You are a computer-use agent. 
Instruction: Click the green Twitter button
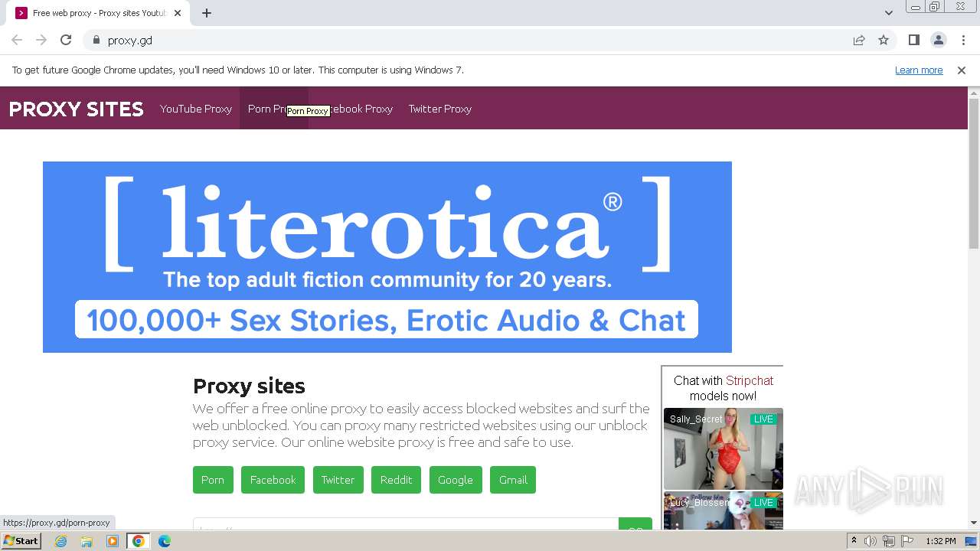pyautogui.click(x=338, y=480)
